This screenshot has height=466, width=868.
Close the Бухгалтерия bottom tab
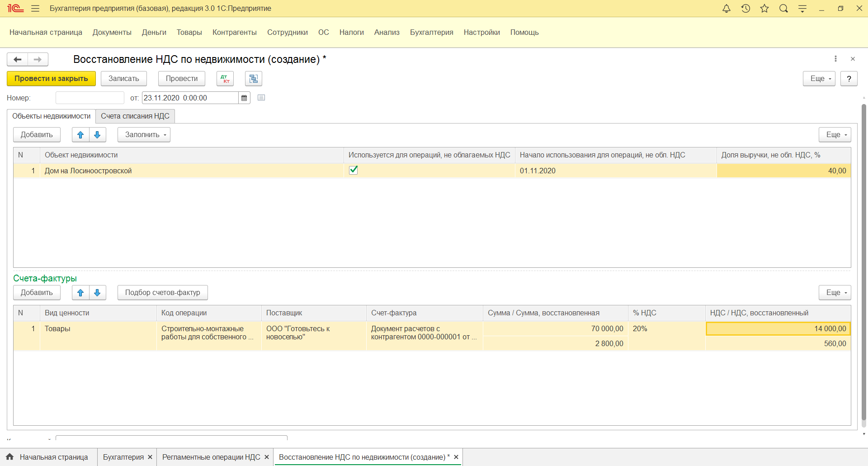(x=150, y=457)
